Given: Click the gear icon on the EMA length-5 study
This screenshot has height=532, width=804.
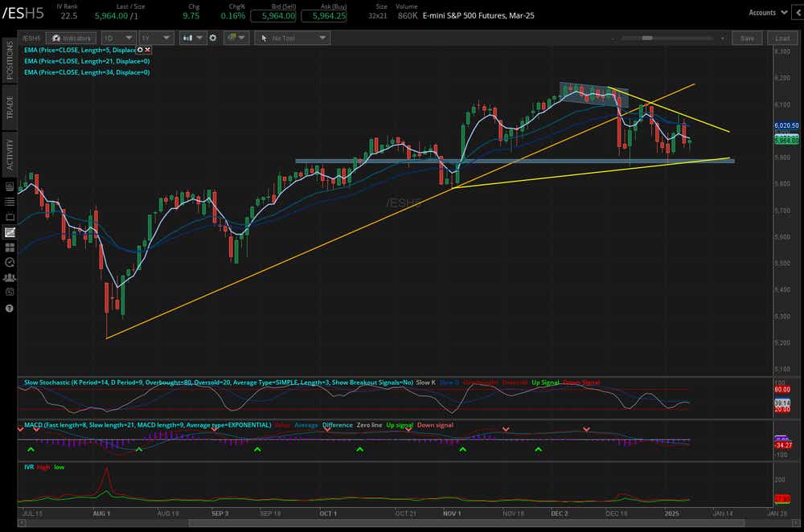Looking at the screenshot, I should tap(139, 49).
